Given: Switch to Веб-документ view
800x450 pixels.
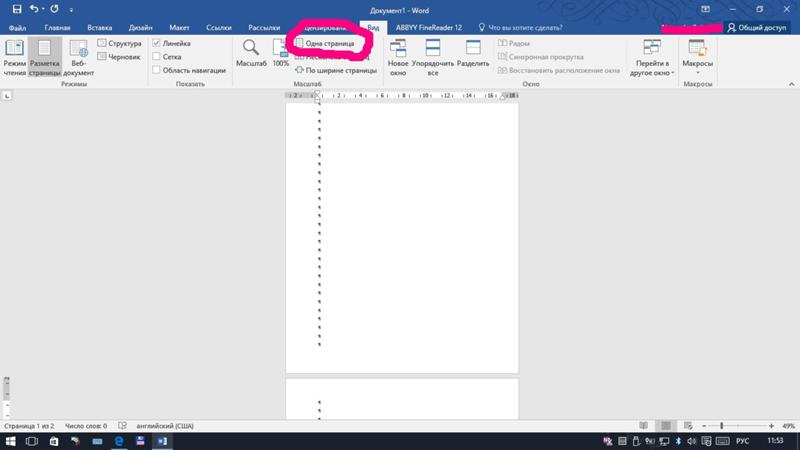Looking at the screenshot, I should click(x=78, y=58).
